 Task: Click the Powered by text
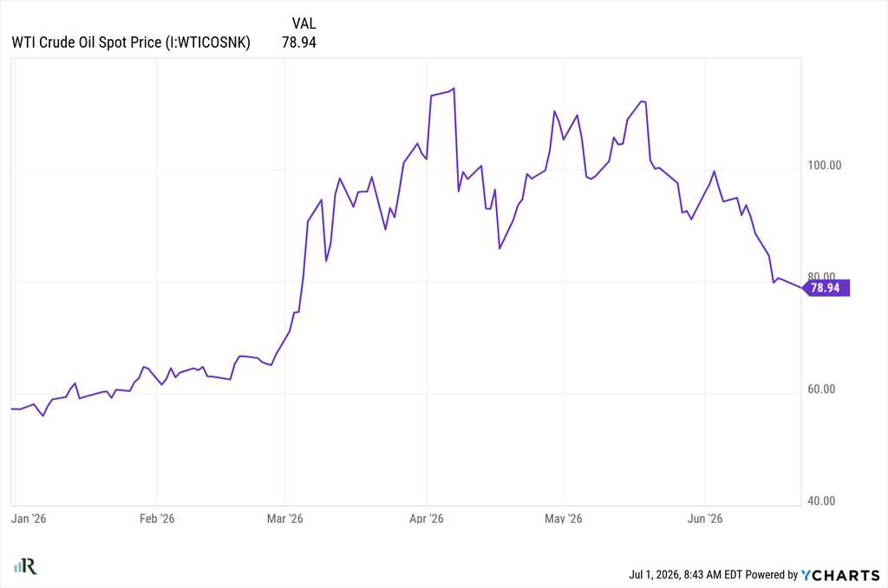(771, 574)
